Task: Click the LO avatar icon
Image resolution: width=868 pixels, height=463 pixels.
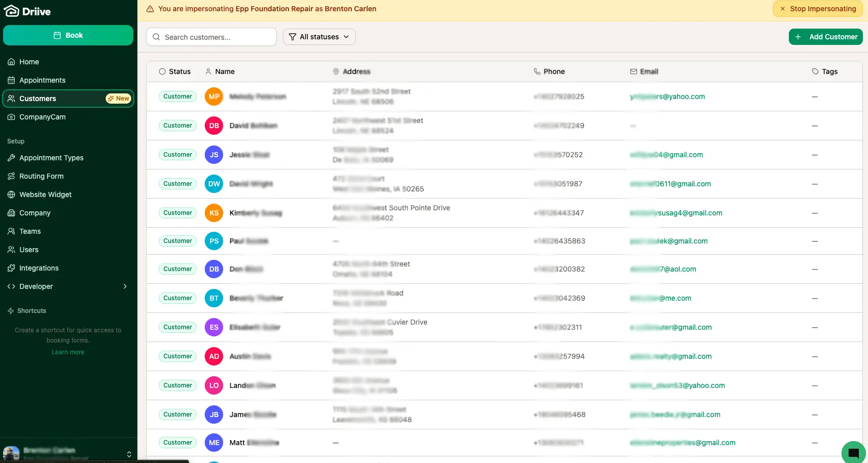Action: [x=214, y=385]
